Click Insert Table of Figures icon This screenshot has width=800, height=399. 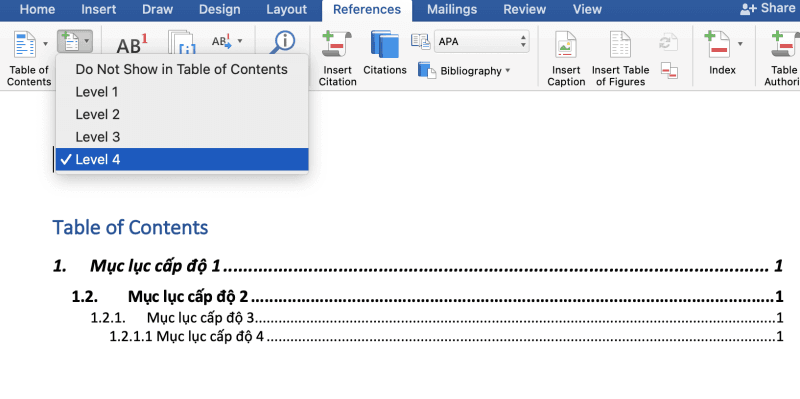pyautogui.click(x=620, y=45)
